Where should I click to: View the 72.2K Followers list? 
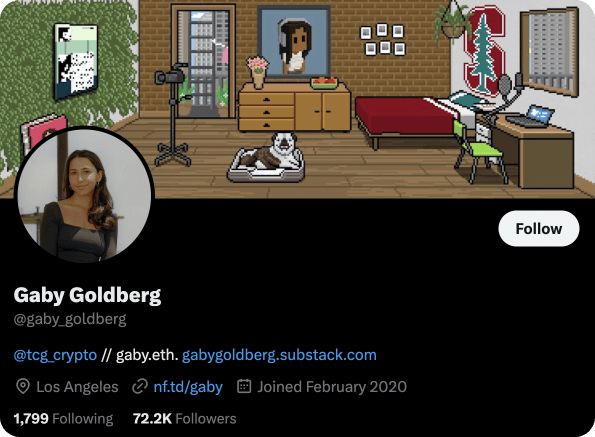tap(184, 419)
